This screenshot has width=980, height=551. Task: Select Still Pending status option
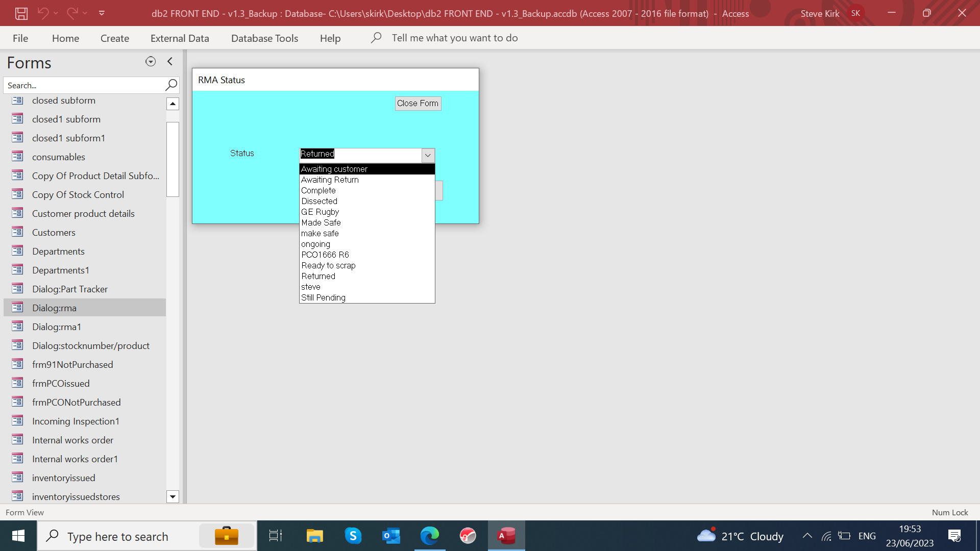click(323, 297)
